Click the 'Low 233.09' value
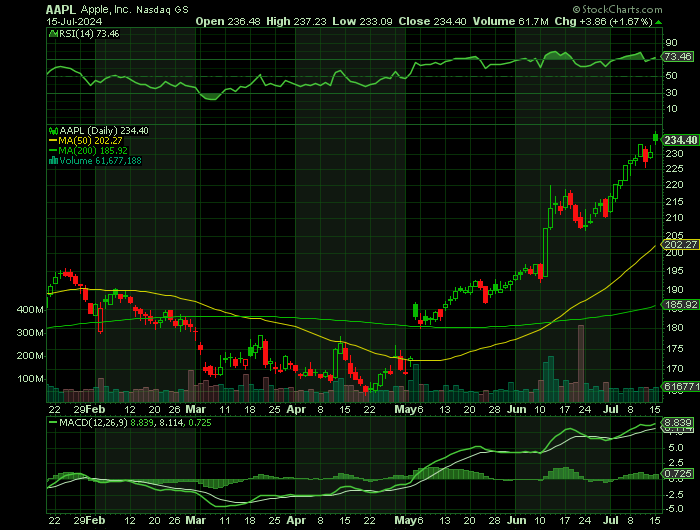Viewport: 700px width, 530px height. click(x=362, y=21)
